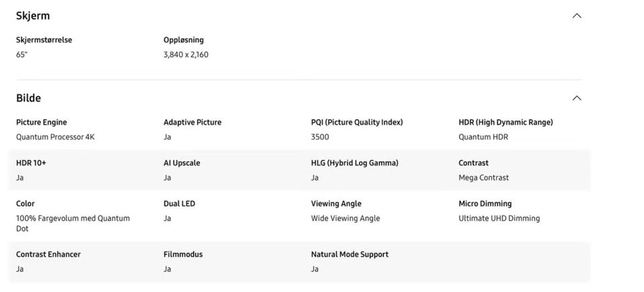Click the HDR 10+ label
The height and width of the screenshot is (292, 644).
tap(32, 163)
